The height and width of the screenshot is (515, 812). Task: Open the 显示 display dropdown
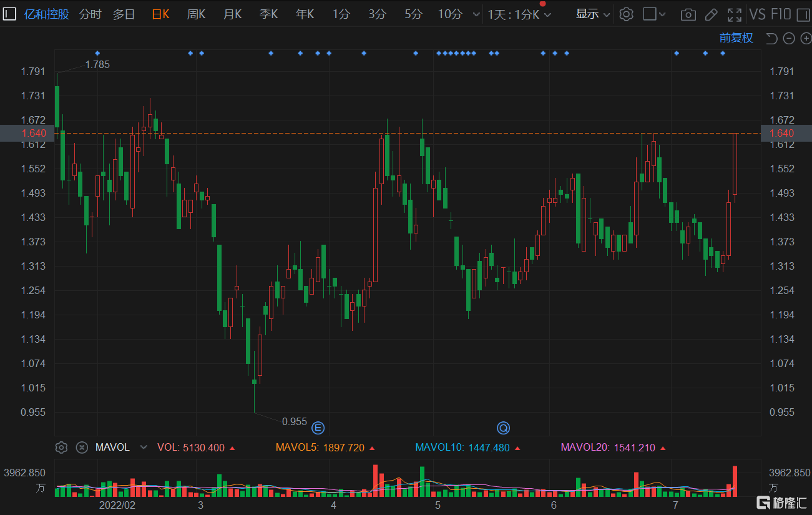593,14
